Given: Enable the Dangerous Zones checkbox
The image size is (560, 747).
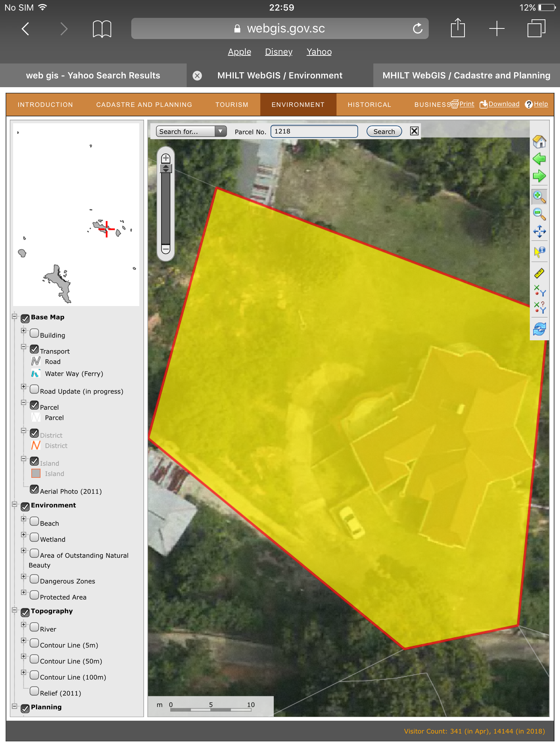Looking at the screenshot, I should tap(34, 579).
